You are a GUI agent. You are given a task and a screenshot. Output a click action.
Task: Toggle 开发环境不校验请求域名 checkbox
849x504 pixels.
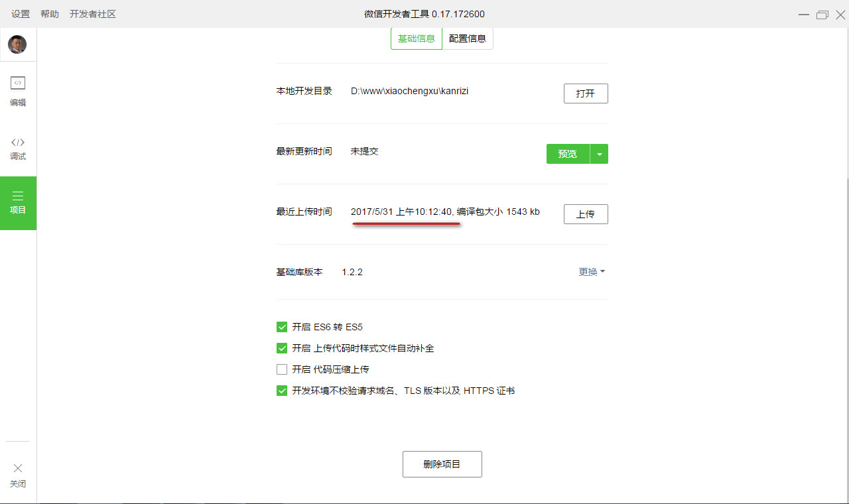click(x=282, y=391)
